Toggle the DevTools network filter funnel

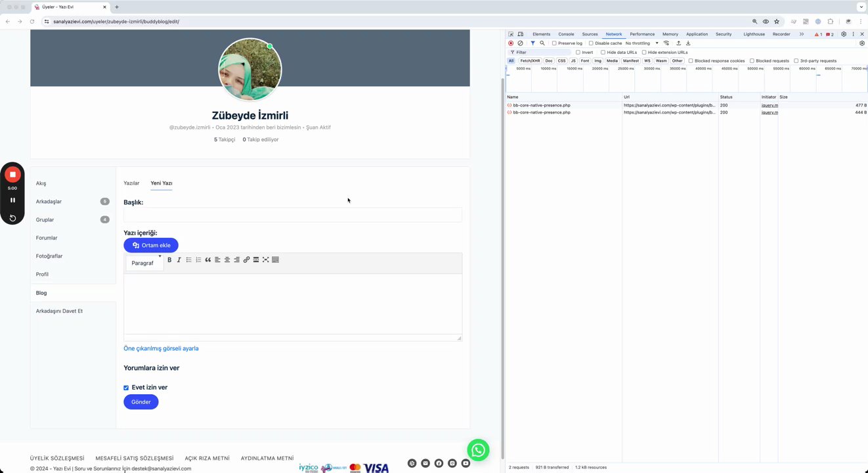tap(532, 43)
